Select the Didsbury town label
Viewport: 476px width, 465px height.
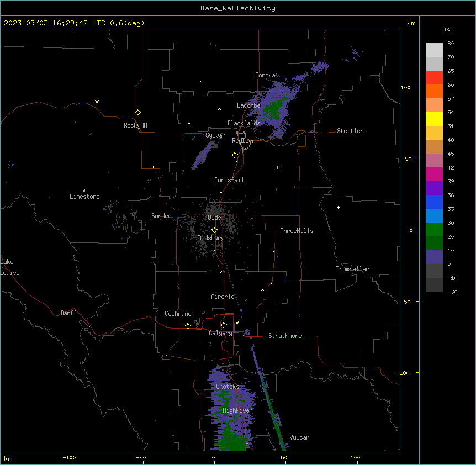pyautogui.click(x=211, y=238)
